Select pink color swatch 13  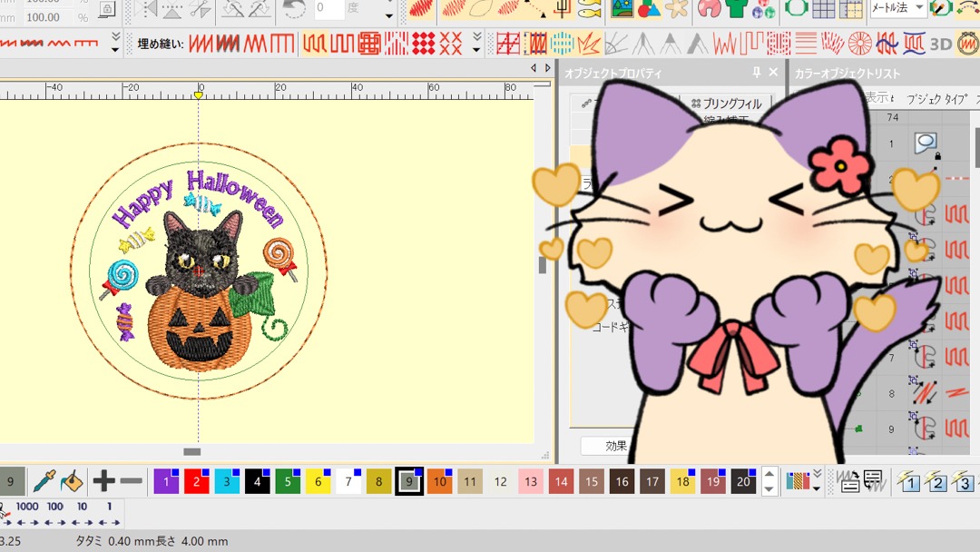click(531, 481)
